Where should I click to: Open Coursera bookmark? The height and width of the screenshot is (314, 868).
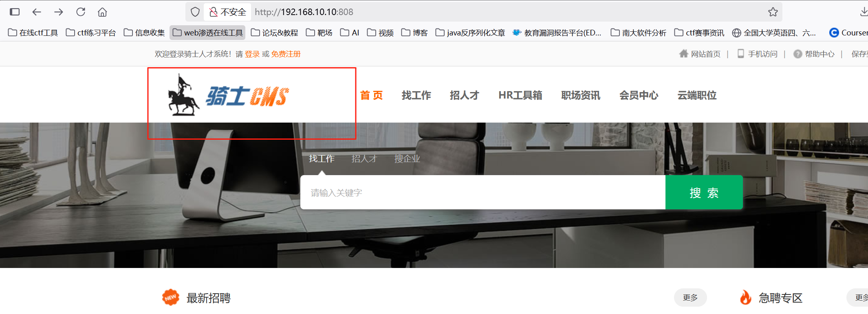[x=849, y=33]
